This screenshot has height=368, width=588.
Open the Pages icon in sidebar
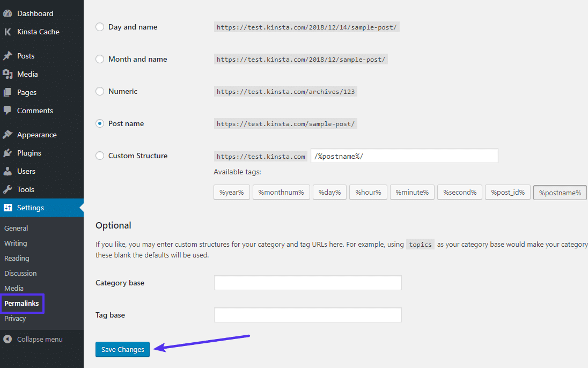tap(7, 92)
